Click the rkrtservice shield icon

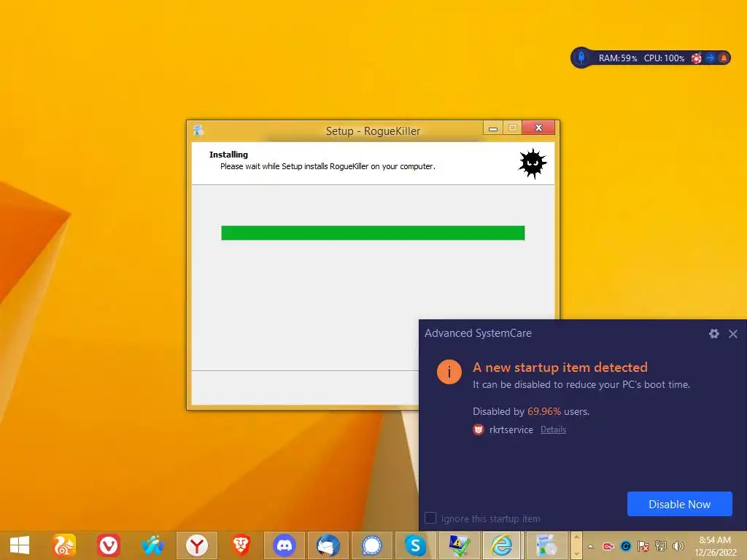(x=479, y=429)
